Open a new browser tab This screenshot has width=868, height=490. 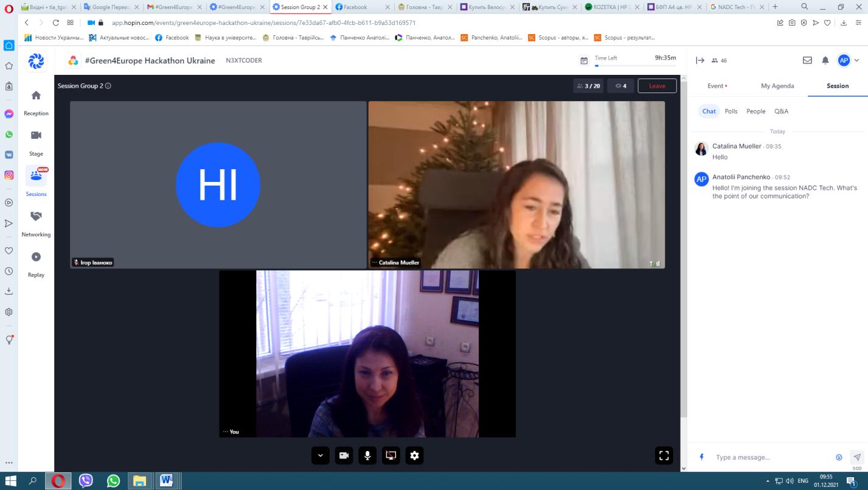coord(775,7)
